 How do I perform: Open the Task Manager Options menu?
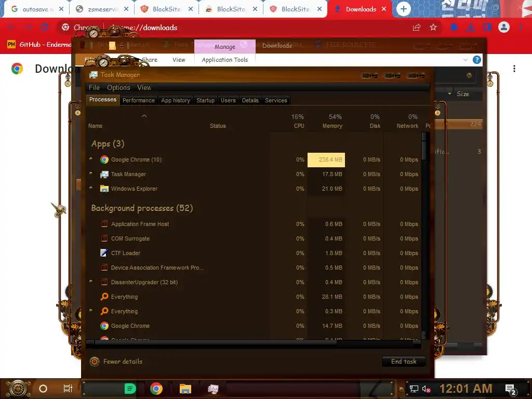coord(118,87)
